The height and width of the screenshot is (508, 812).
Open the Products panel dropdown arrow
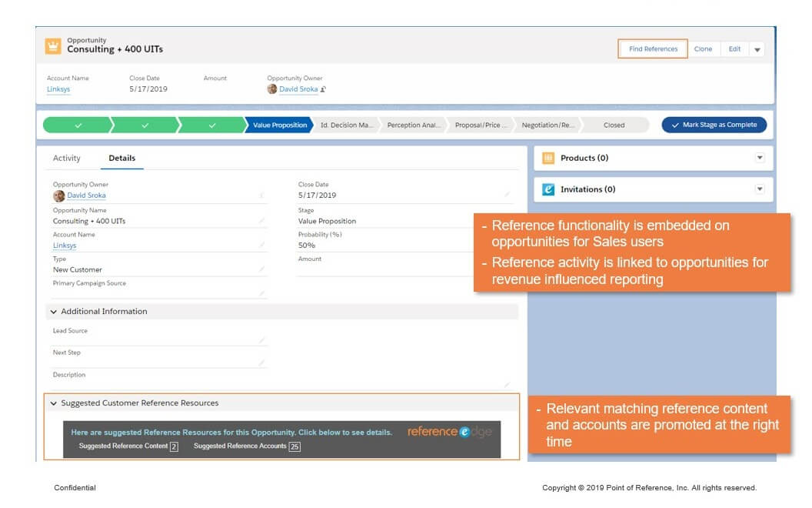(x=759, y=158)
